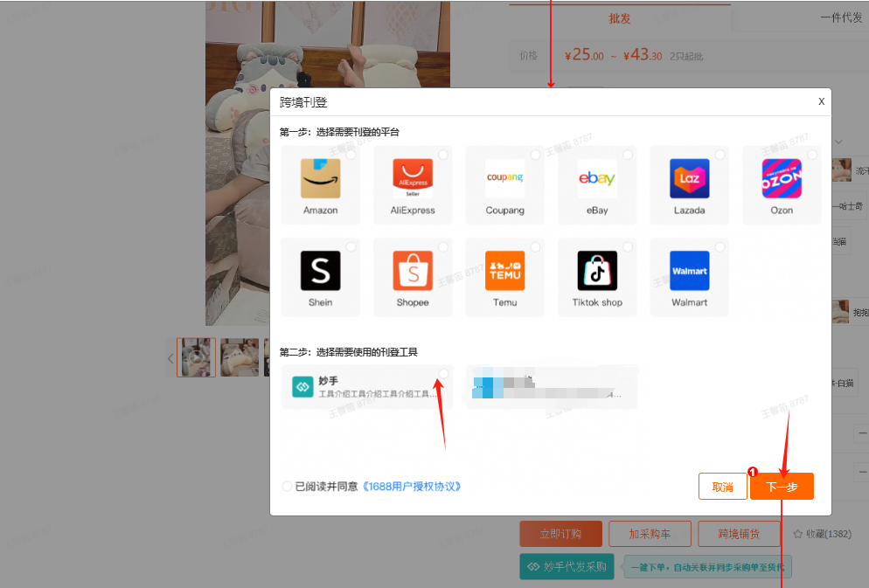869x588 pixels.
Task: Select the 妙手 listing tool radio button
Action: (x=443, y=373)
